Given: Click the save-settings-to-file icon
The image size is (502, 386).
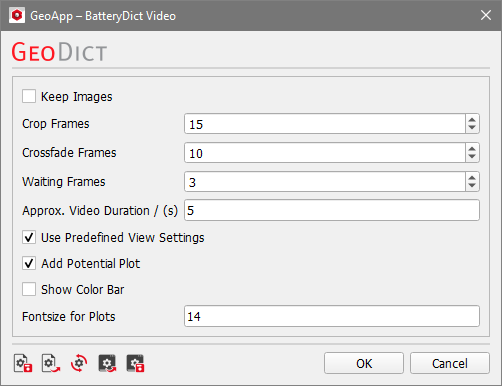Looking at the screenshot, I should tap(23, 363).
